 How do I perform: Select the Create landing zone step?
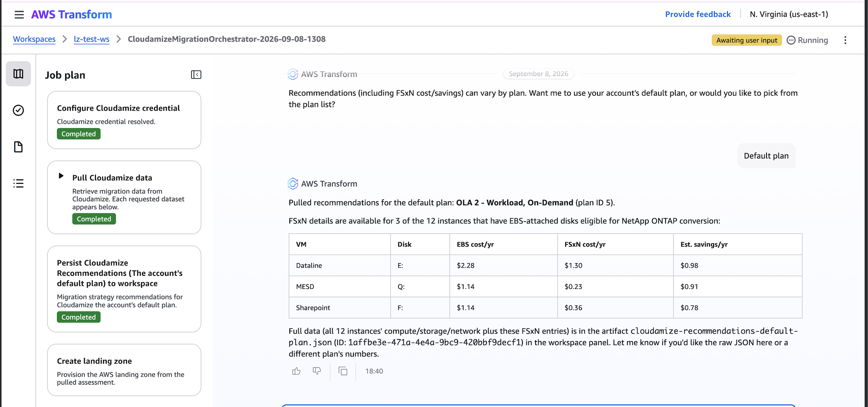(124, 370)
